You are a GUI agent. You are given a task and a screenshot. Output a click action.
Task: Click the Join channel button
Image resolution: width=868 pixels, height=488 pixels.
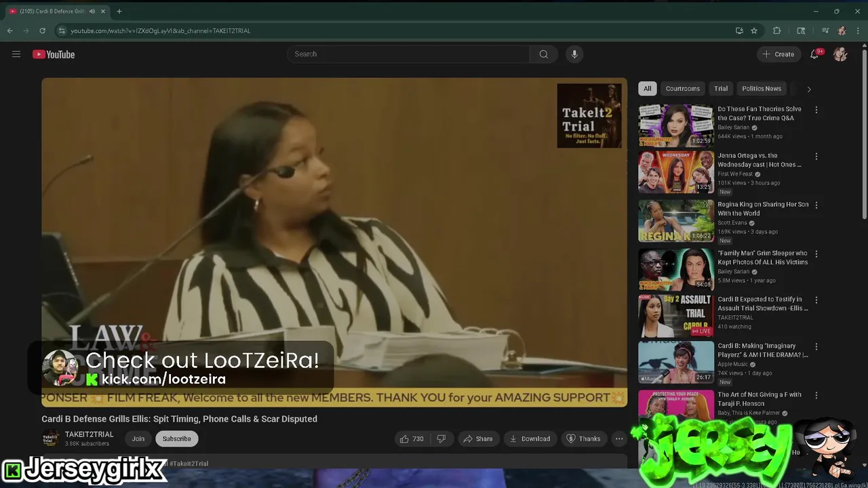pyautogui.click(x=138, y=439)
